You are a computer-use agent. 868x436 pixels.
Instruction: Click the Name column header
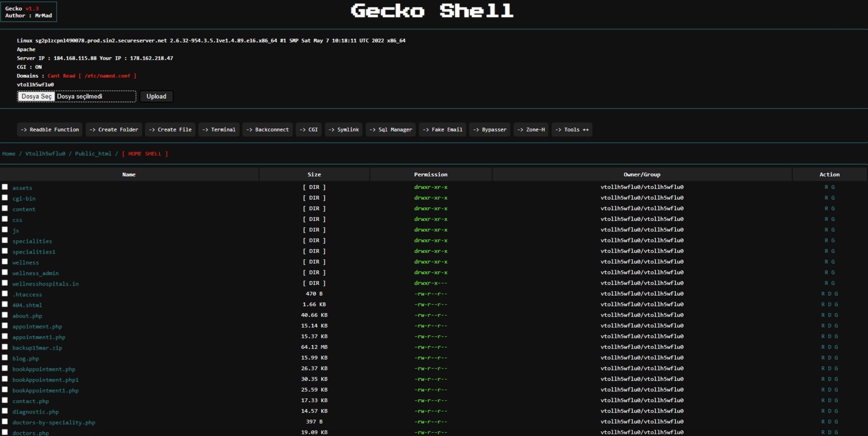(x=129, y=174)
